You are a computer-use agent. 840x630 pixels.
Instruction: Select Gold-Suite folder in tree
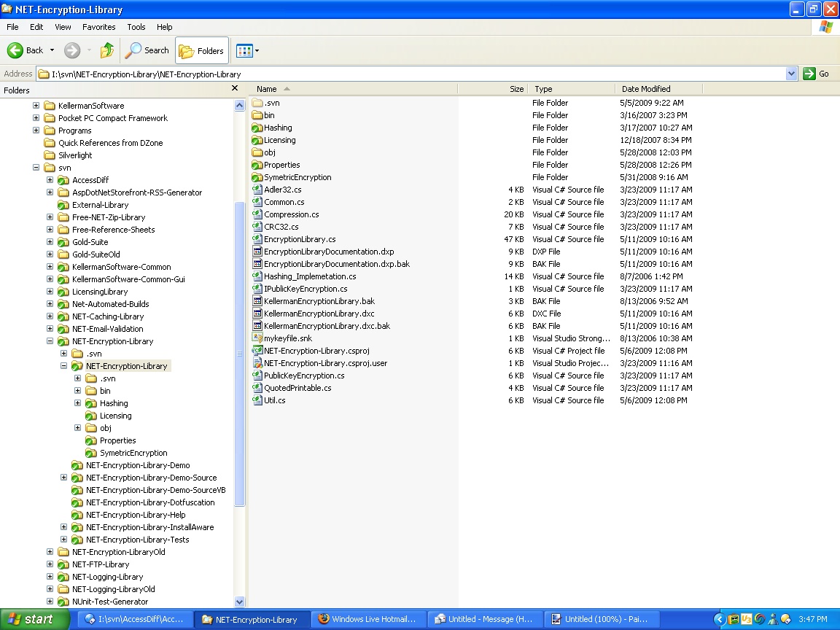(x=90, y=242)
